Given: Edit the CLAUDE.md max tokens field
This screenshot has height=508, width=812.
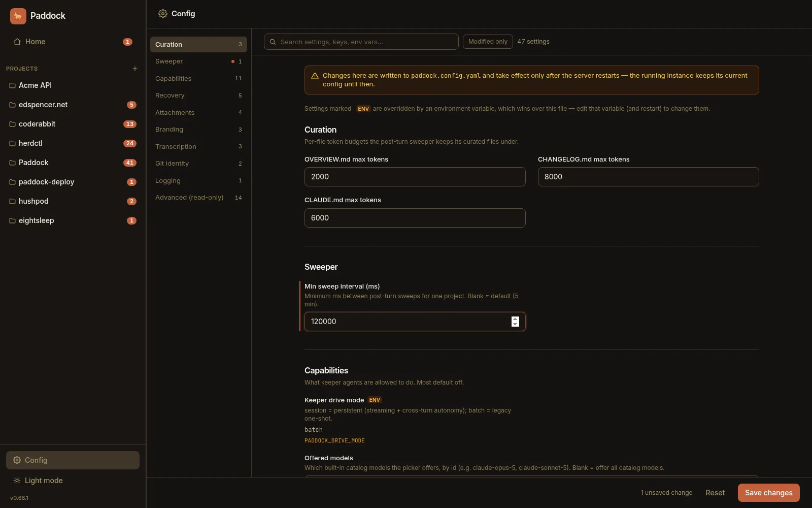Looking at the screenshot, I should tap(415, 218).
